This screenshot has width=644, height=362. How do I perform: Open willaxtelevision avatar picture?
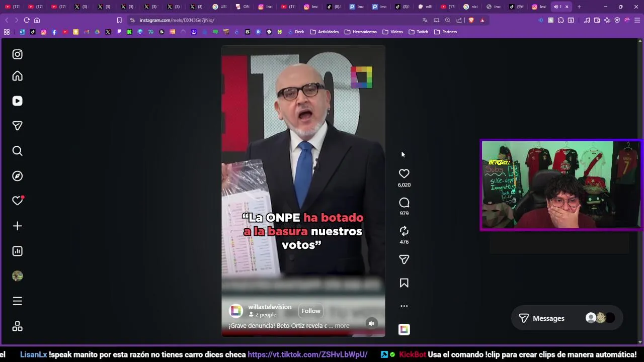[x=236, y=311]
